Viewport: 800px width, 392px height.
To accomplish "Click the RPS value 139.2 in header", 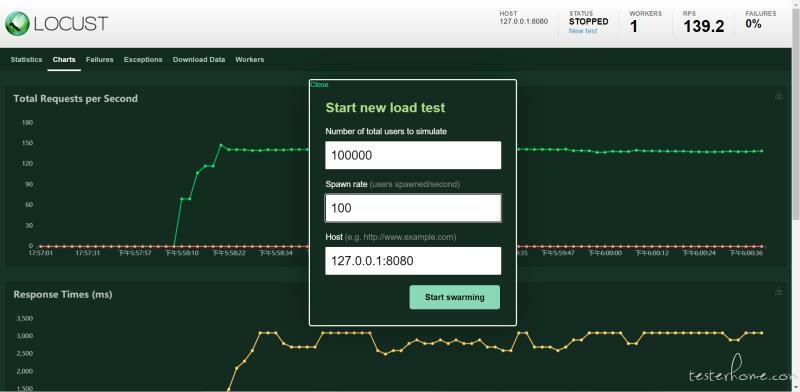I will pos(704,26).
